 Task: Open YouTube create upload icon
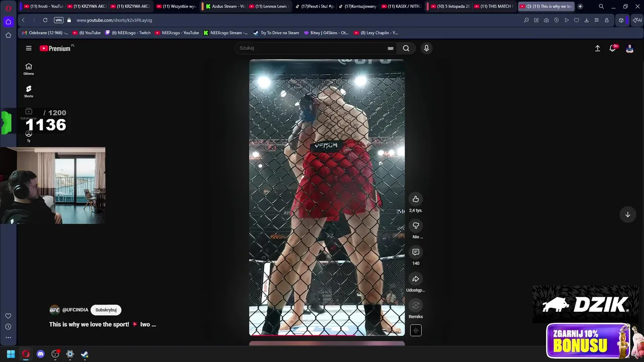[597, 48]
